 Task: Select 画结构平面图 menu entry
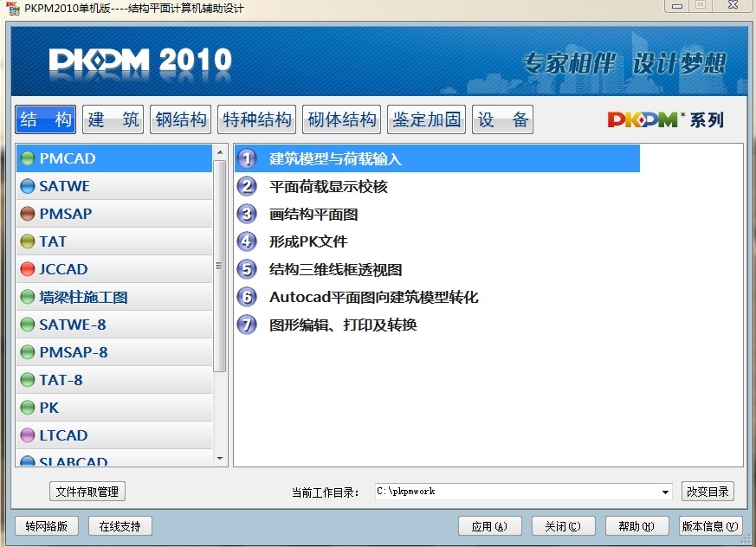[313, 214]
